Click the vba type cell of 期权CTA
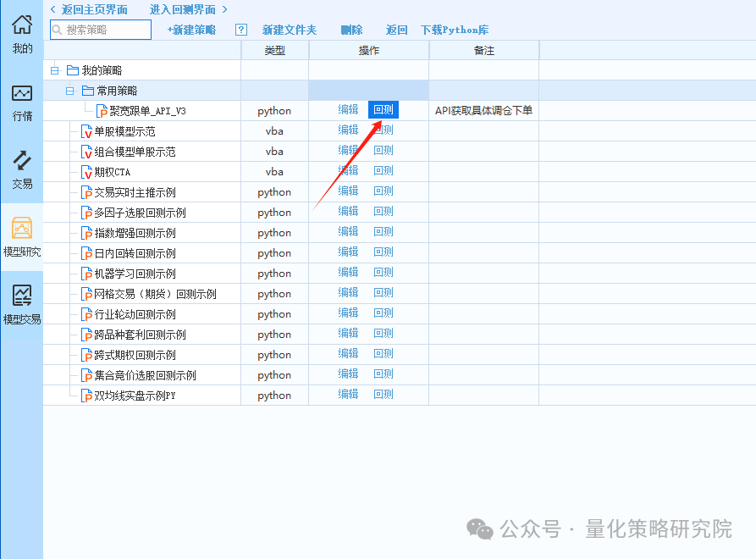This screenshot has width=756, height=559. point(274,172)
